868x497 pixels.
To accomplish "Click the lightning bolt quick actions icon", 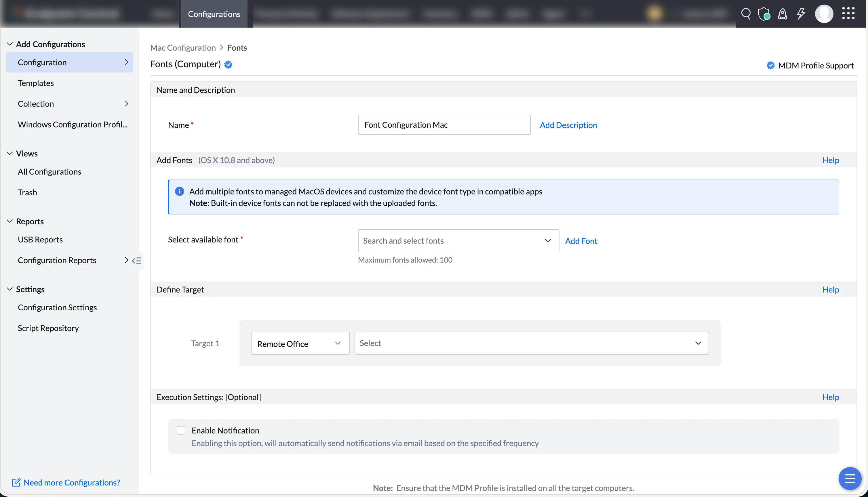I will pos(801,14).
